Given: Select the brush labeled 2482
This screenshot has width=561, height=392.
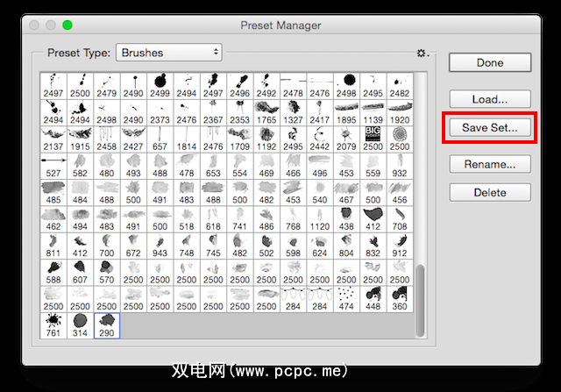Looking at the screenshot, I should point(400,86).
